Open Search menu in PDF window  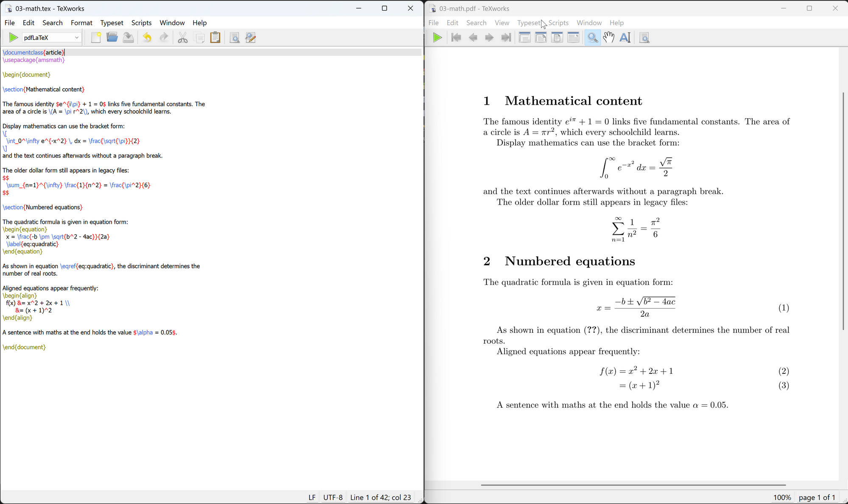(x=477, y=23)
